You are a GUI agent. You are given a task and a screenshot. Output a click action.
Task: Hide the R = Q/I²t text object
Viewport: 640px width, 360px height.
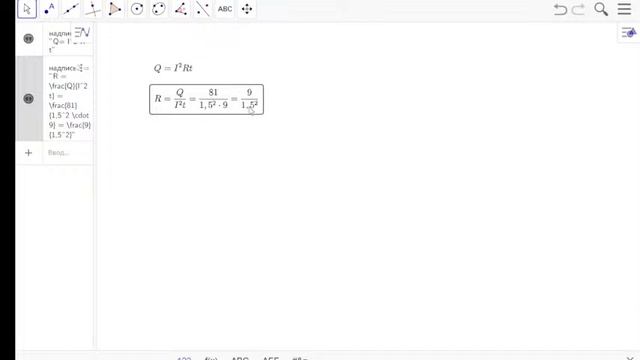click(x=29, y=98)
